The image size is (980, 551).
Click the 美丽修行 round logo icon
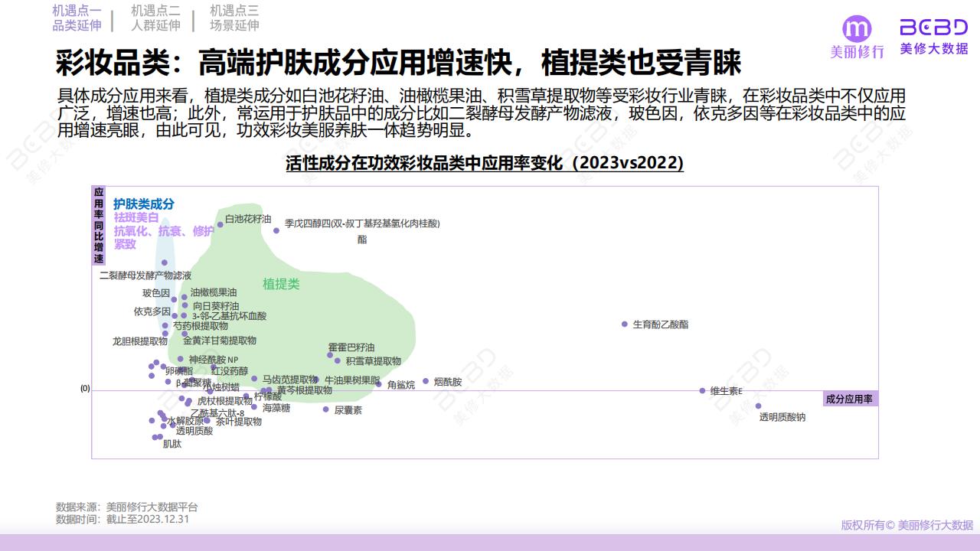pyautogui.click(x=857, y=28)
